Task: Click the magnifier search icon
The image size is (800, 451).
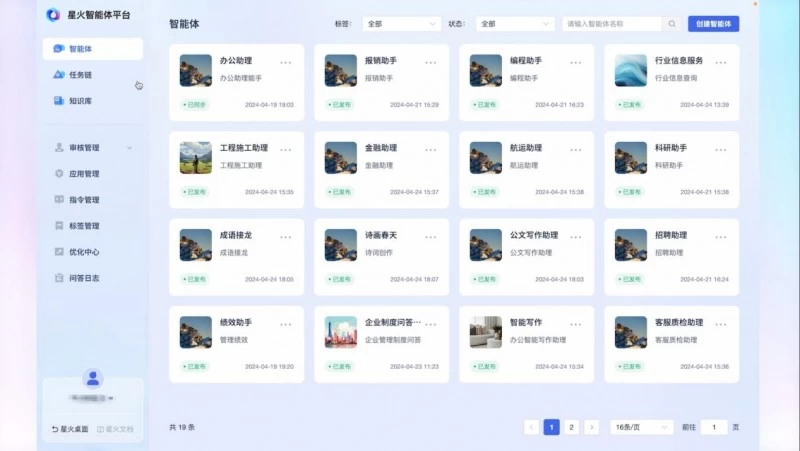Action: point(672,23)
